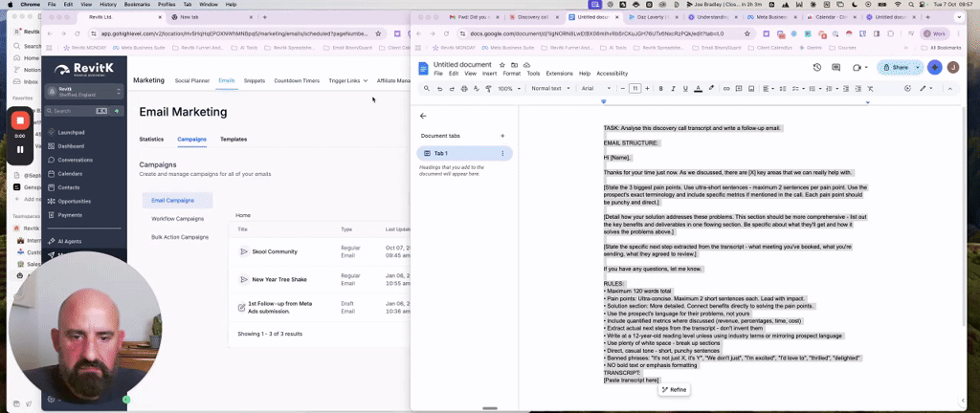
Task: Open Tab 1 options three-dot menu
Action: (x=501, y=154)
